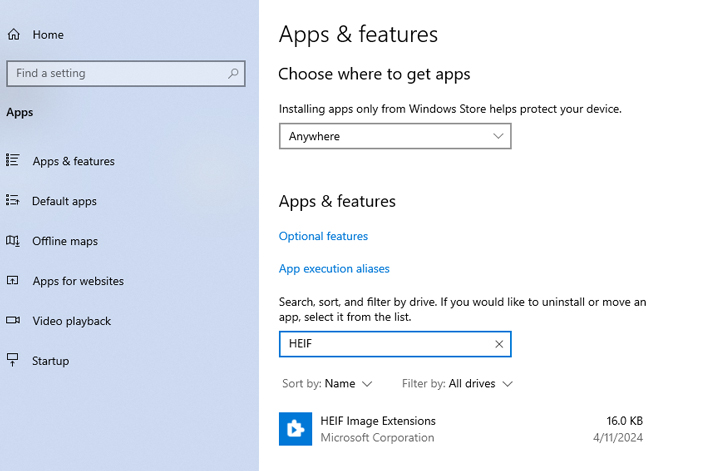Select HEIF Image Extensions list entry
This screenshot has width=720, height=471.
[460, 429]
